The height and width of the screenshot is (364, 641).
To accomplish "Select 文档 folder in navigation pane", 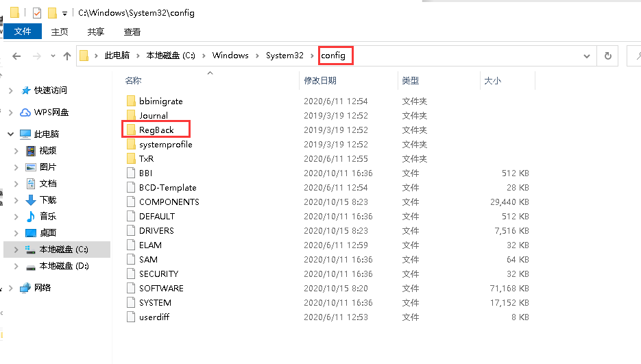I will pyautogui.click(x=48, y=183).
